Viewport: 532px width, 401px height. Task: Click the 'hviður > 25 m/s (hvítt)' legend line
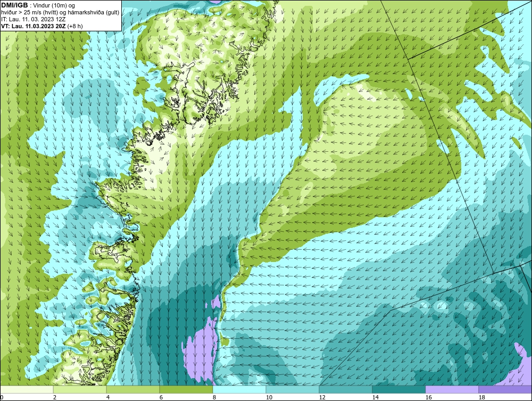tap(60, 13)
